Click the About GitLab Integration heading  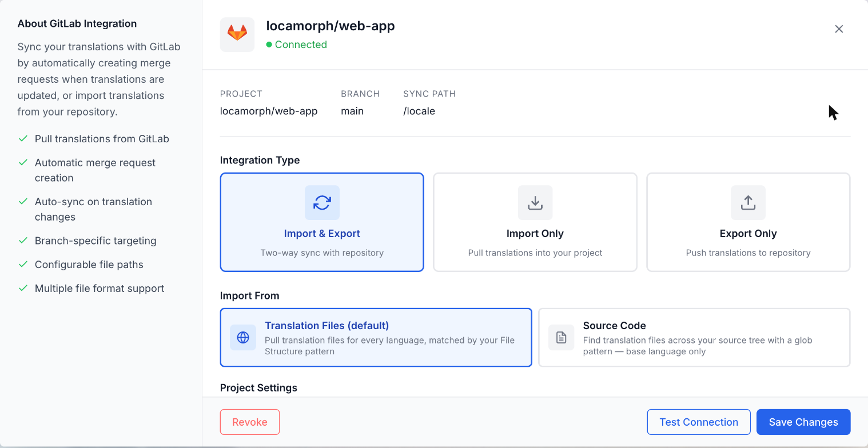pyautogui.click(x=77, y=24)
